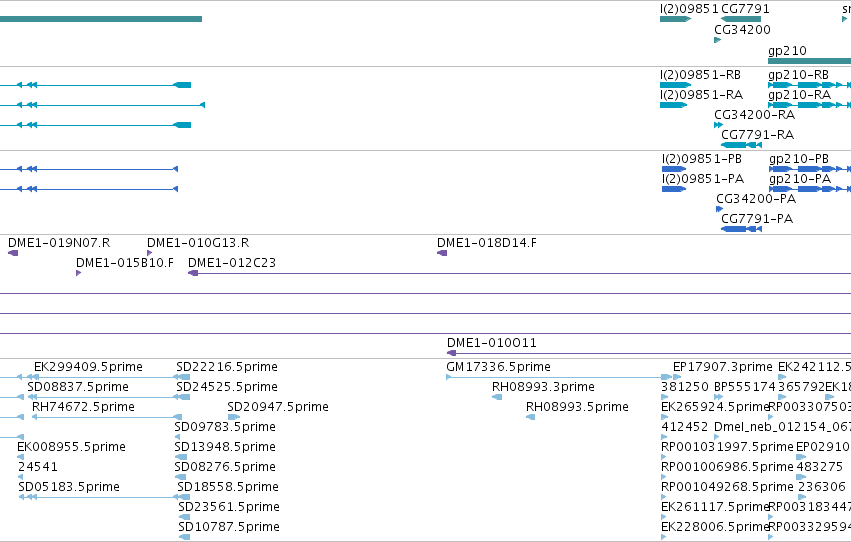
Task: Click the 236306 feature label
Action: click(x=822, y=487)
